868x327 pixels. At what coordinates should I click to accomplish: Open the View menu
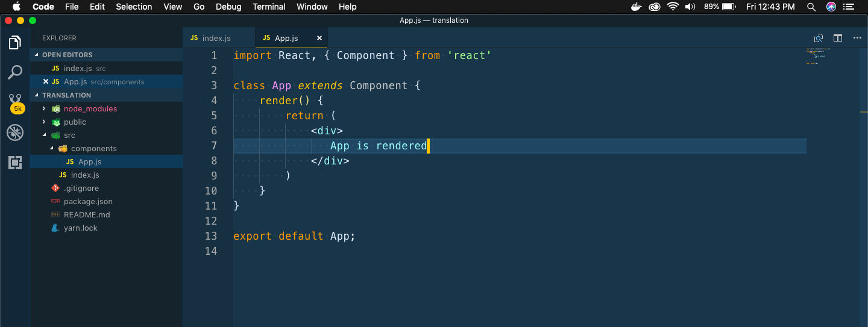pos(173,7)
